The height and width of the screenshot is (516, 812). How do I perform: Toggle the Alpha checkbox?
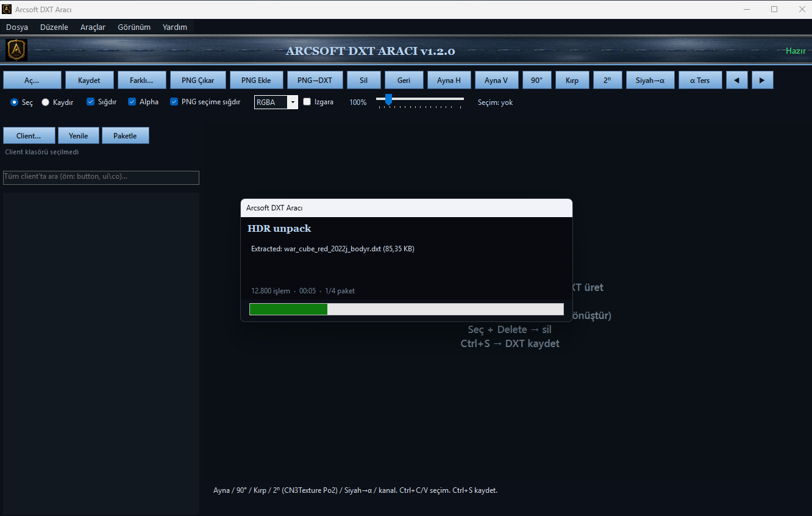point(132,102)
